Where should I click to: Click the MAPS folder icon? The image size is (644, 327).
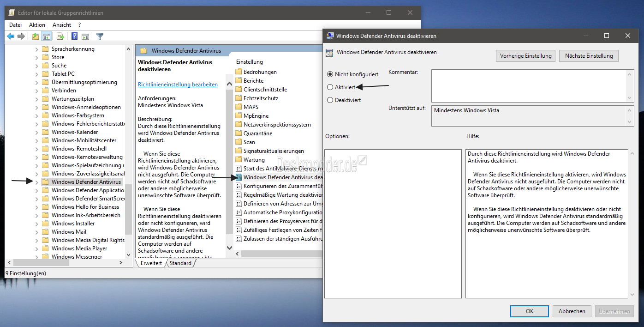coord(239,107)
